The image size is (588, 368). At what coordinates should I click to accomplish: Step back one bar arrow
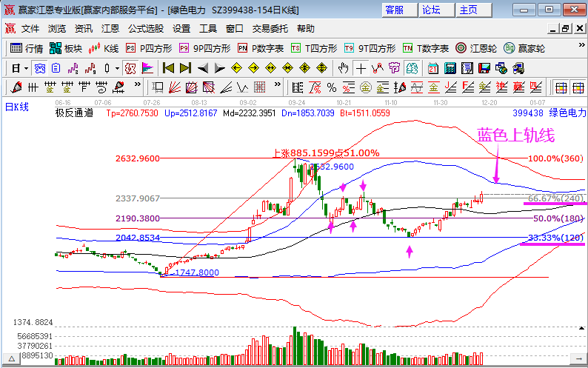coord(202,68)
